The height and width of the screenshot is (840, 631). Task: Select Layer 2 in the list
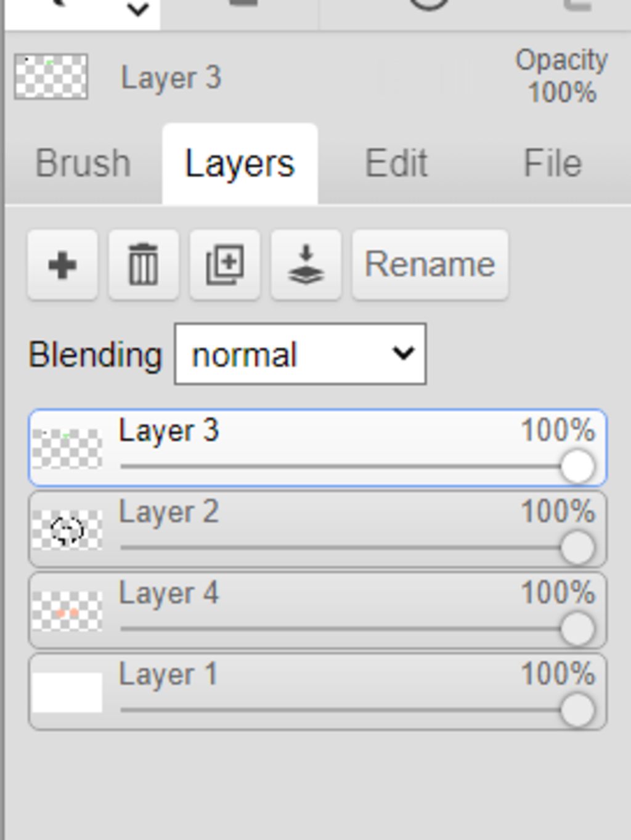(x=318, y=529)
